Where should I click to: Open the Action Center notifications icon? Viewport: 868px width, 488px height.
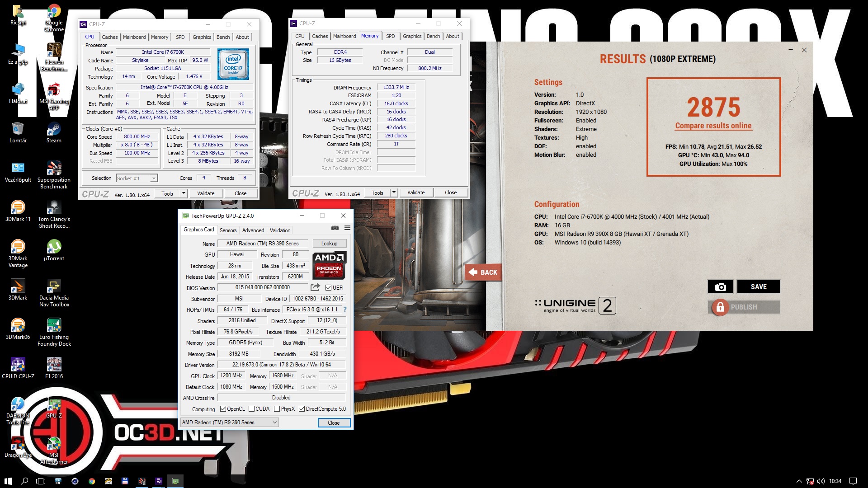(x=853, y=481)
